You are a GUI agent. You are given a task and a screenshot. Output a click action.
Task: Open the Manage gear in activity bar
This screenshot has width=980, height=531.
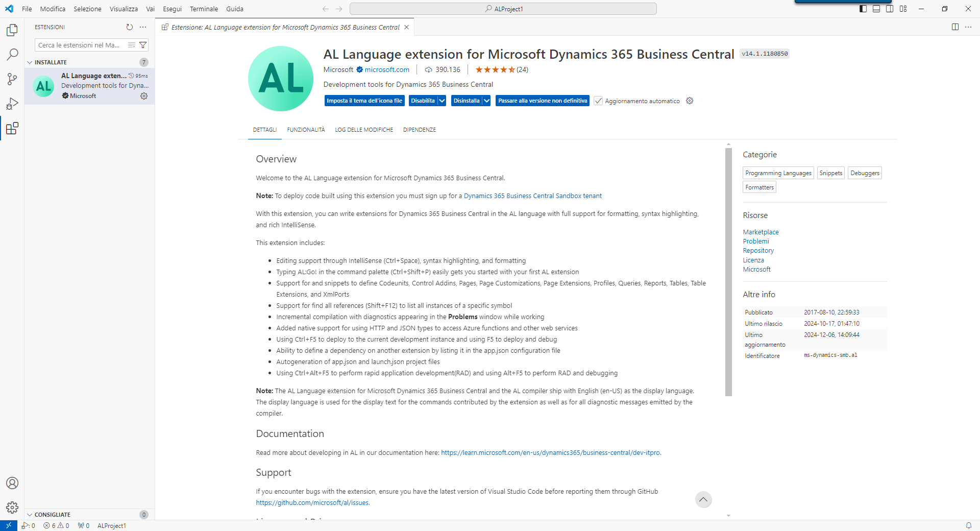12,508
